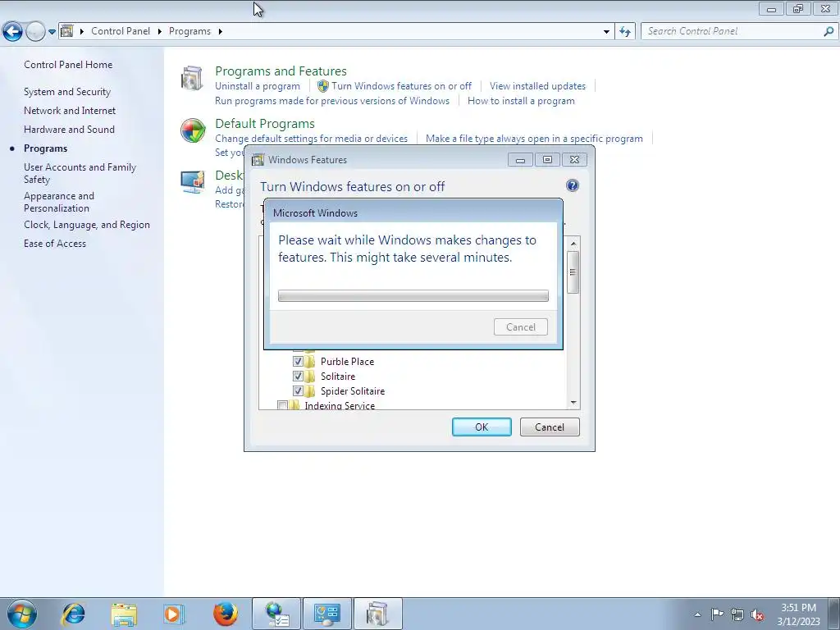840x630 pixels.
Task: Click View installed updates
Action: [537, 85]
